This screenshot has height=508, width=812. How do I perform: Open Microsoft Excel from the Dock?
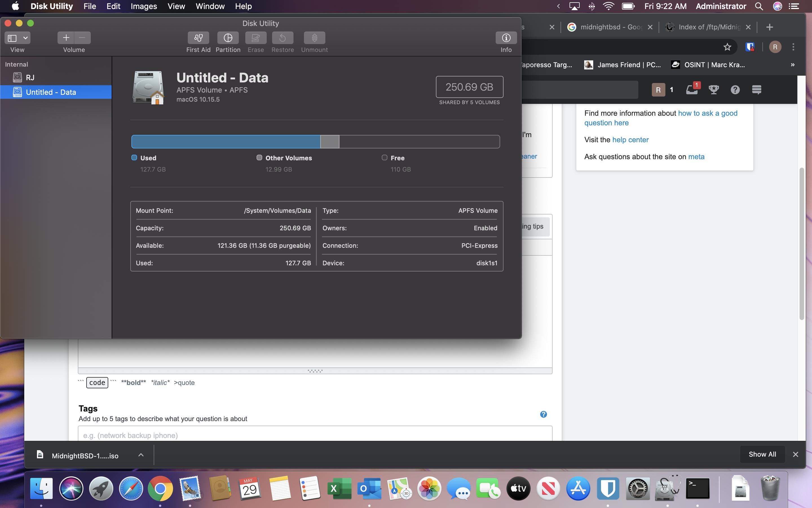339,488
